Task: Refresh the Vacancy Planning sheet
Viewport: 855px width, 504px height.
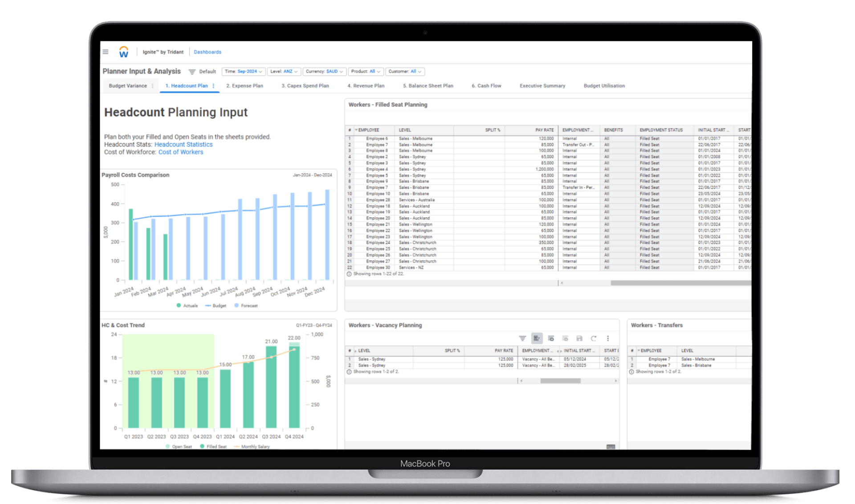Action: (594, 338)
